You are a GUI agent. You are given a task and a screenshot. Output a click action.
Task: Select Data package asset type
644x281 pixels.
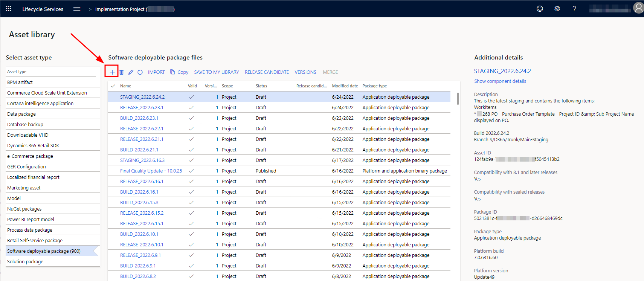[21, 114]
